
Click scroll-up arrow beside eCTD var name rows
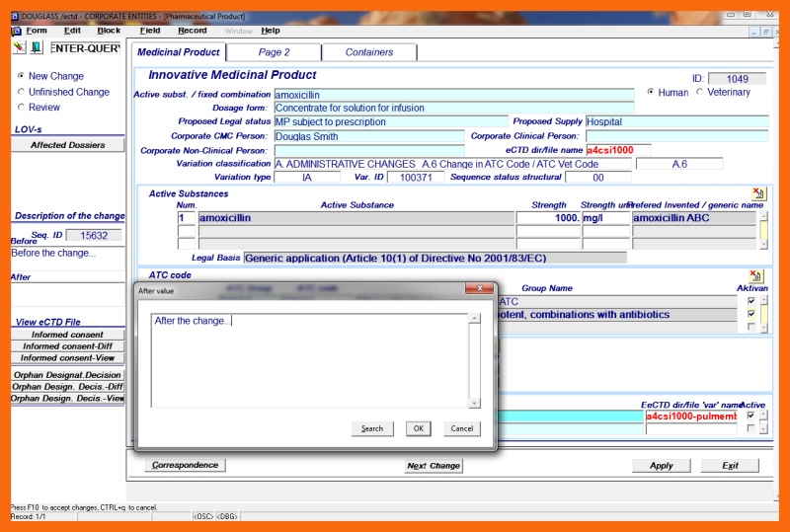click(x=763, y=416)
